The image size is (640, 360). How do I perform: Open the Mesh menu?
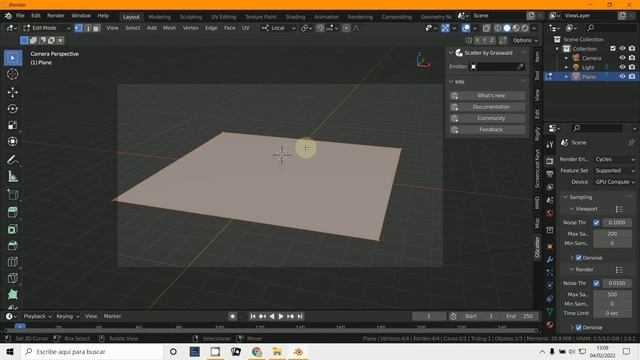[169, 28]
